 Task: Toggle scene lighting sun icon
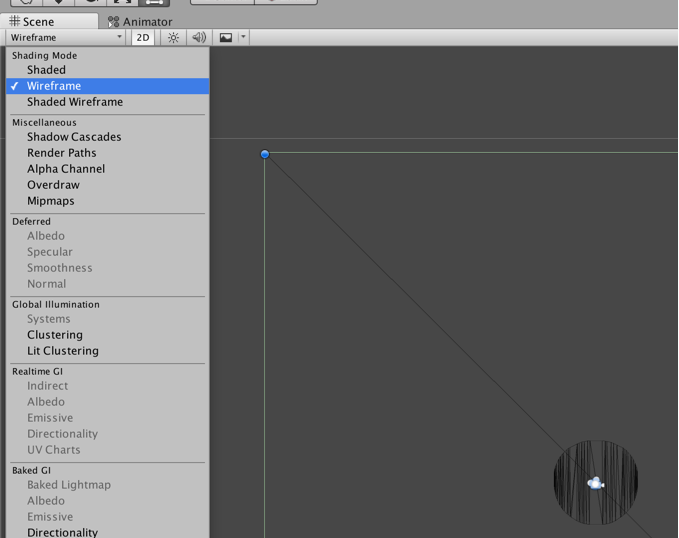pos(173,38)
